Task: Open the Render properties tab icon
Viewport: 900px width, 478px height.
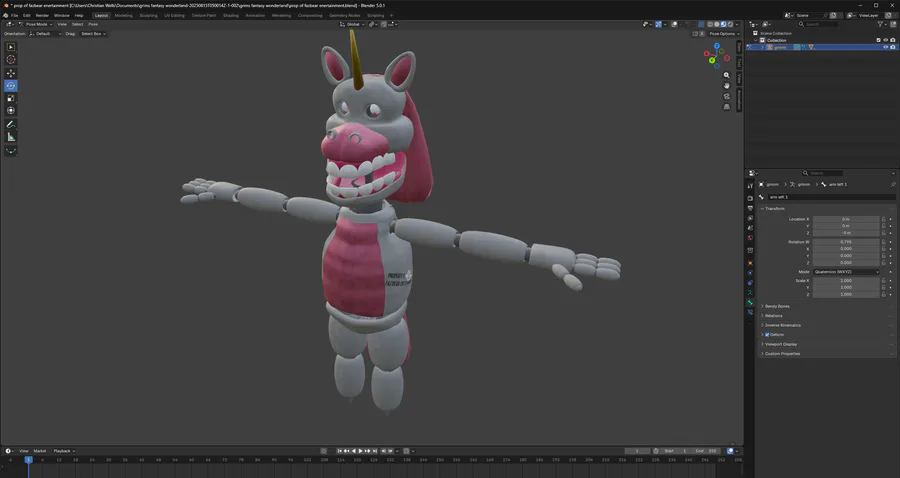Action: click(x=750, y=199)
